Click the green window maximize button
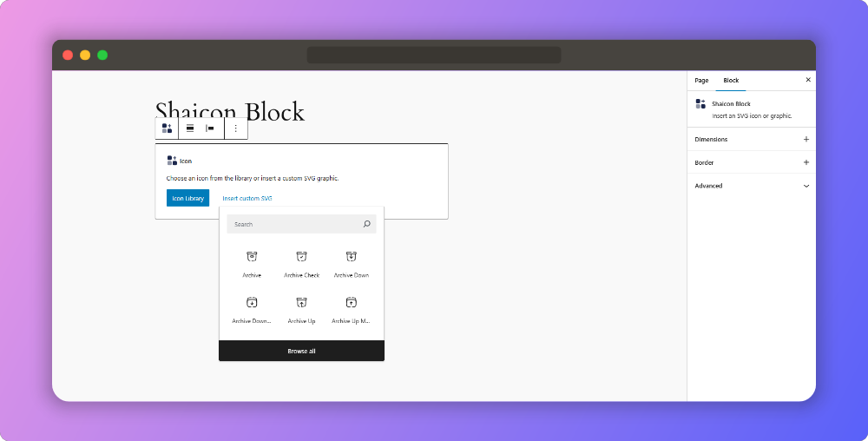Image resolution: width=868 pixels, height=441 pixels. click(x=102, y=55)
